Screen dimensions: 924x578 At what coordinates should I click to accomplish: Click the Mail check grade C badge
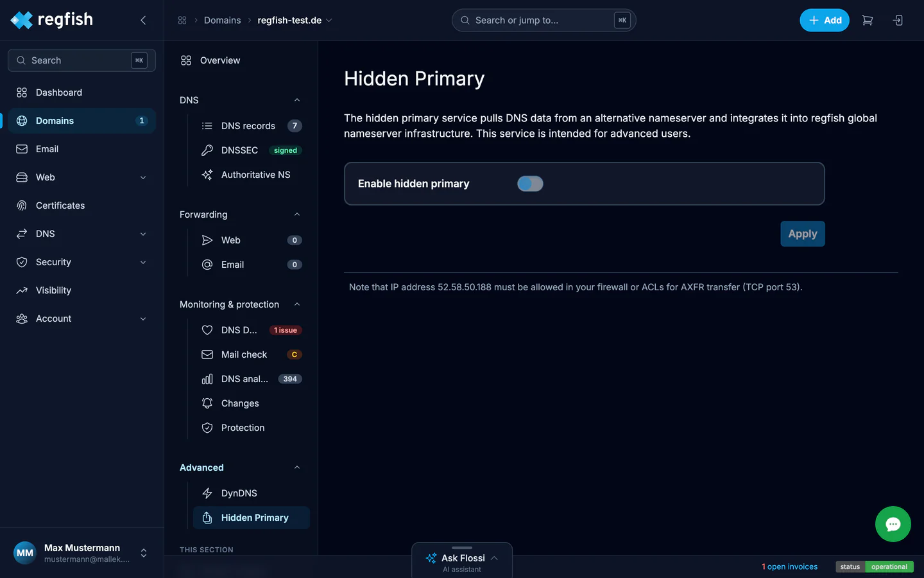(x=295, y=355)
